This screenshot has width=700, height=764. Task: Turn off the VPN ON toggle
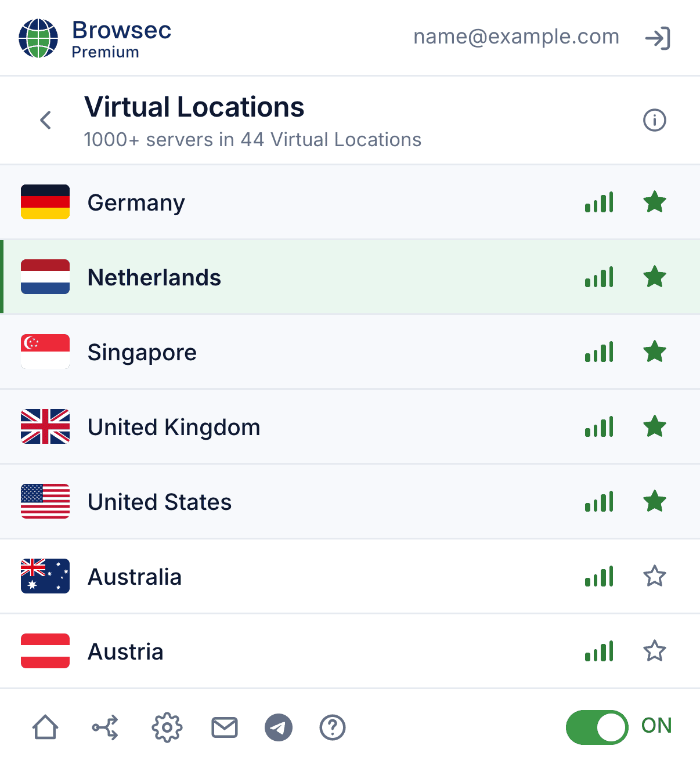pos(597,727)
